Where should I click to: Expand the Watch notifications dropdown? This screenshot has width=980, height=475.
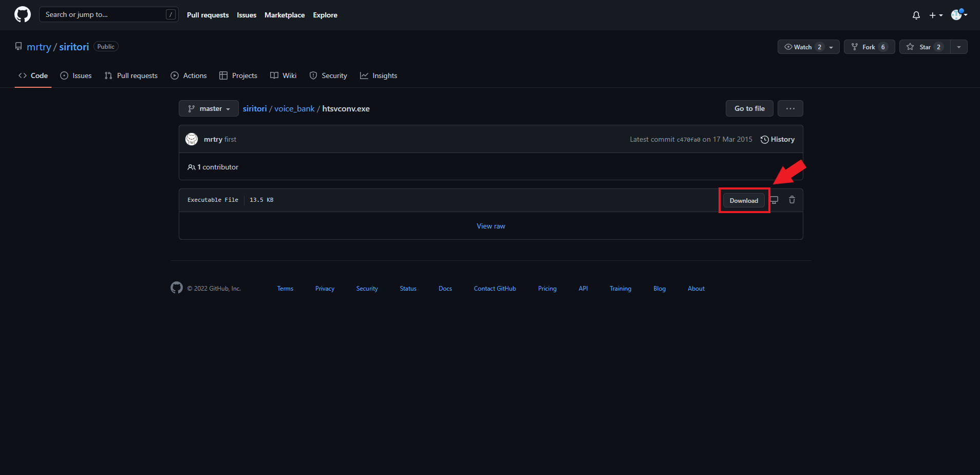point(808,47)
